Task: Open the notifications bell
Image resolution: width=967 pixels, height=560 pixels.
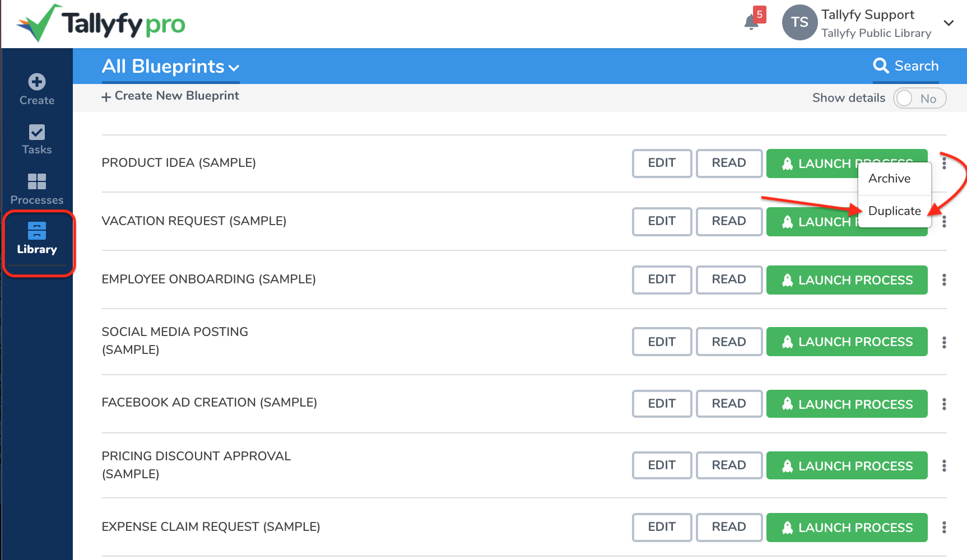Action: tap(751, 22)
